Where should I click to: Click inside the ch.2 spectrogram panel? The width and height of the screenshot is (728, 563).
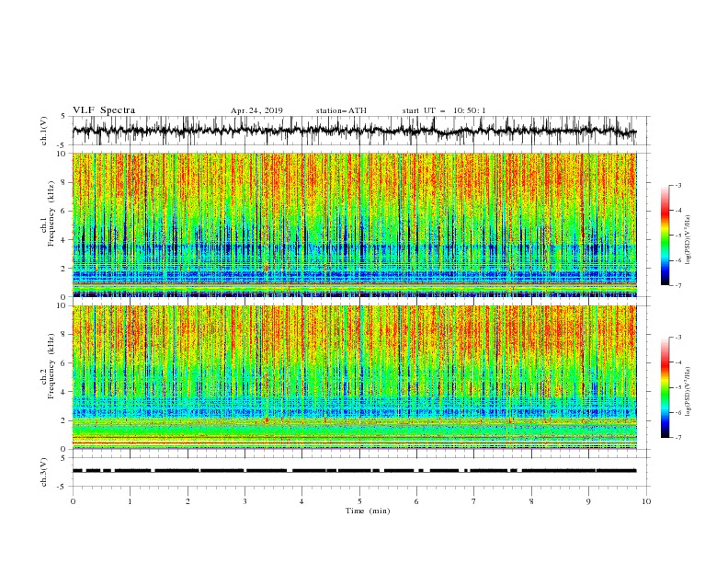(355, 377)
